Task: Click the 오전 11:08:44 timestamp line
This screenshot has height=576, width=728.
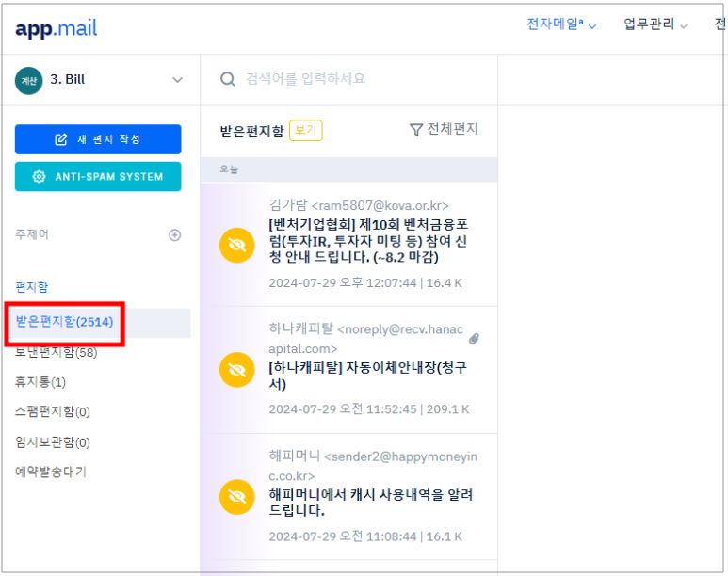Action: pos(365,536)
